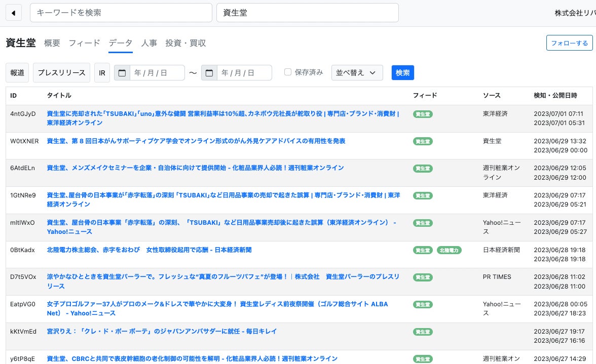596x364 pixels.
Task: Open article about TSUBAKI uno 意外な健闘
Action: [223, 118]
